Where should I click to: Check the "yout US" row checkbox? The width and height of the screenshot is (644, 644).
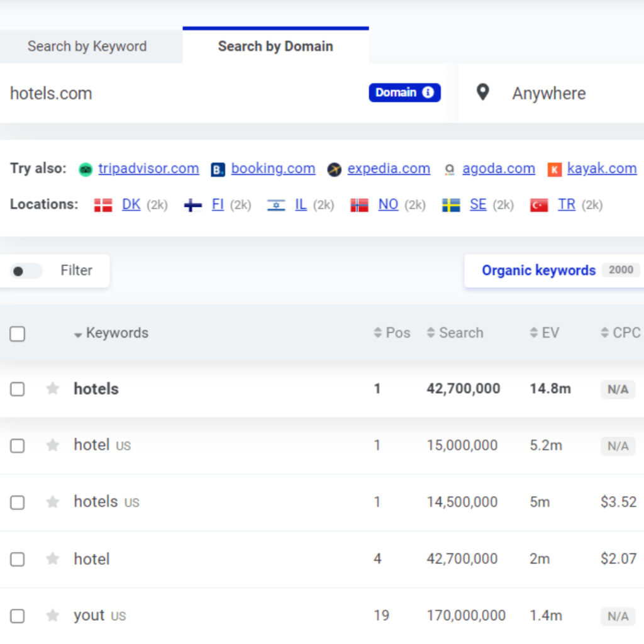pyautogui.click(x=17, y=616)
